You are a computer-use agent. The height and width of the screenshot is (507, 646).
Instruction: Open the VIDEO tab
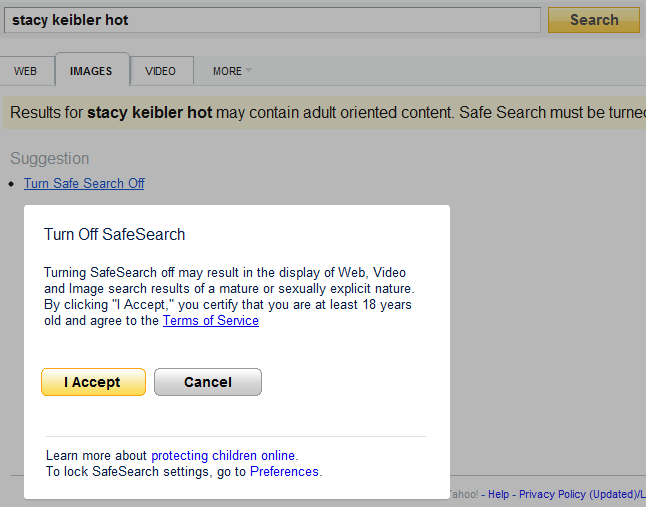160,71
